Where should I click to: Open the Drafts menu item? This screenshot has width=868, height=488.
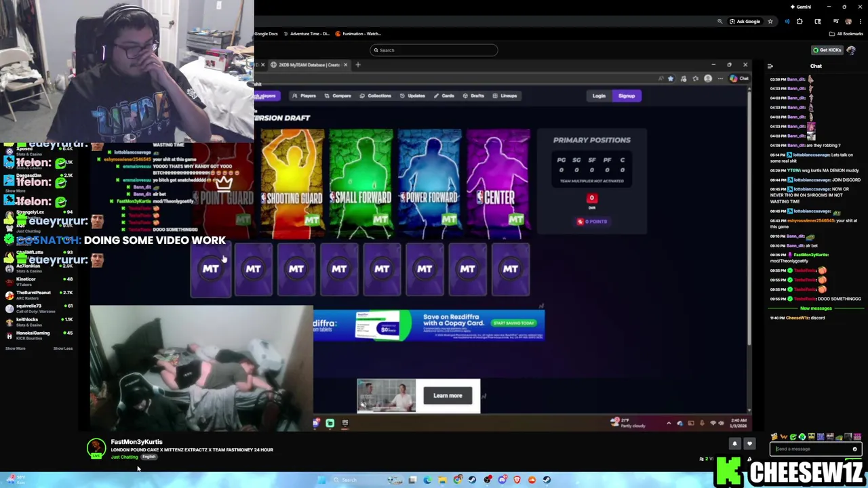tap(473, 96)
